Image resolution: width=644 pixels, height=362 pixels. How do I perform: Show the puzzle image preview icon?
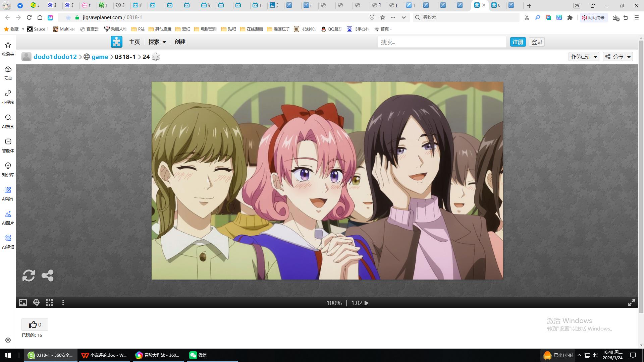coord(22,303)
